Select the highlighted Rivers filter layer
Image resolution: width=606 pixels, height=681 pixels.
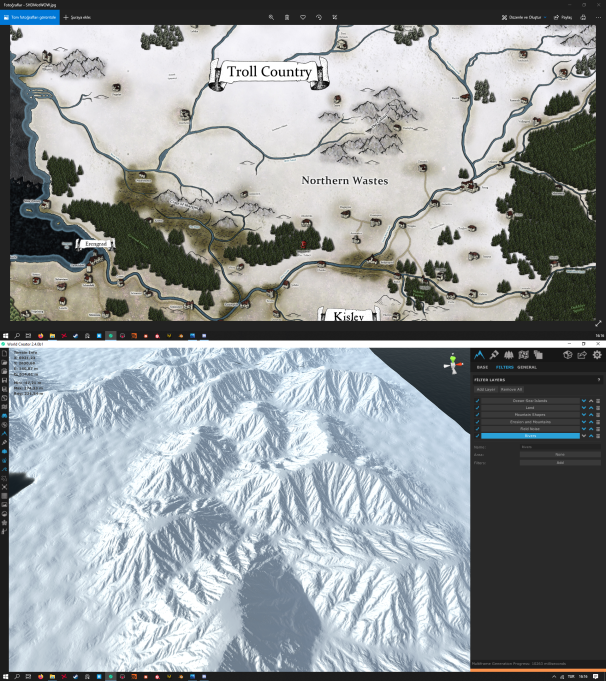click(530, 436)
